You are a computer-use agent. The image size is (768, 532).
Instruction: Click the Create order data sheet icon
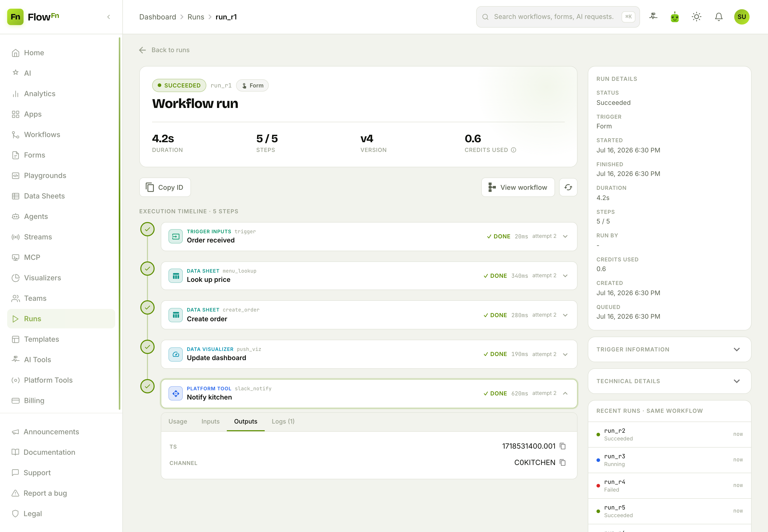coord(176,315)
